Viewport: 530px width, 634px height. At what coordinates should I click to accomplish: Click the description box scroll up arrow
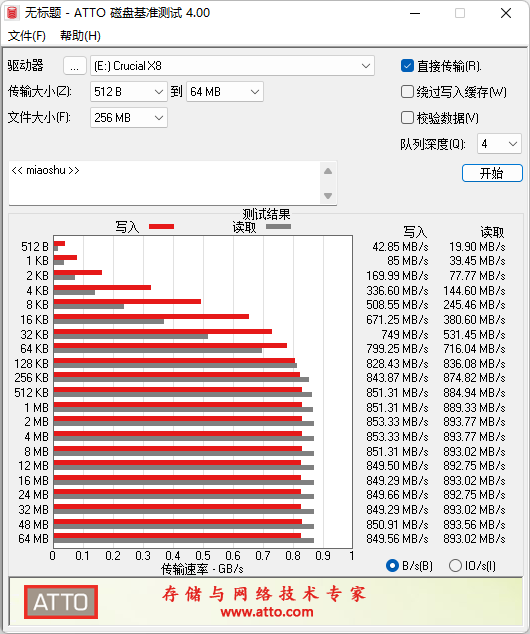[x=328, y=171]
